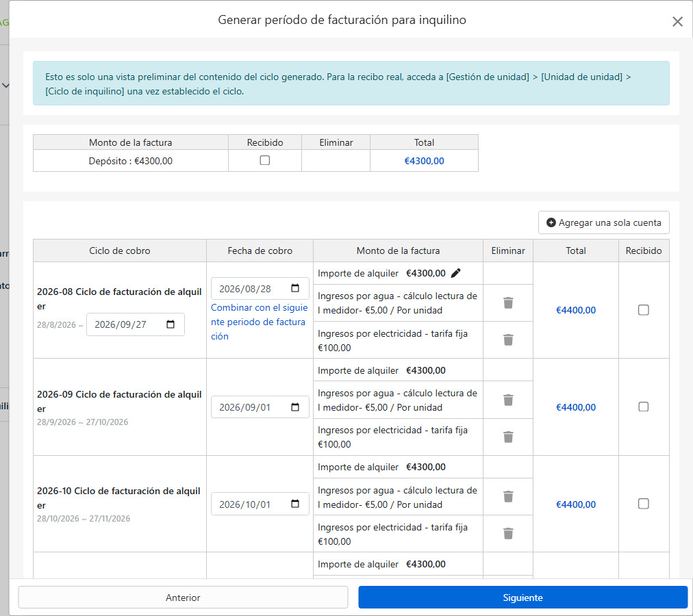Open calendar picker for 2026/08/28 date
This screenshot has width=693, height=616.
click(295, 288)
